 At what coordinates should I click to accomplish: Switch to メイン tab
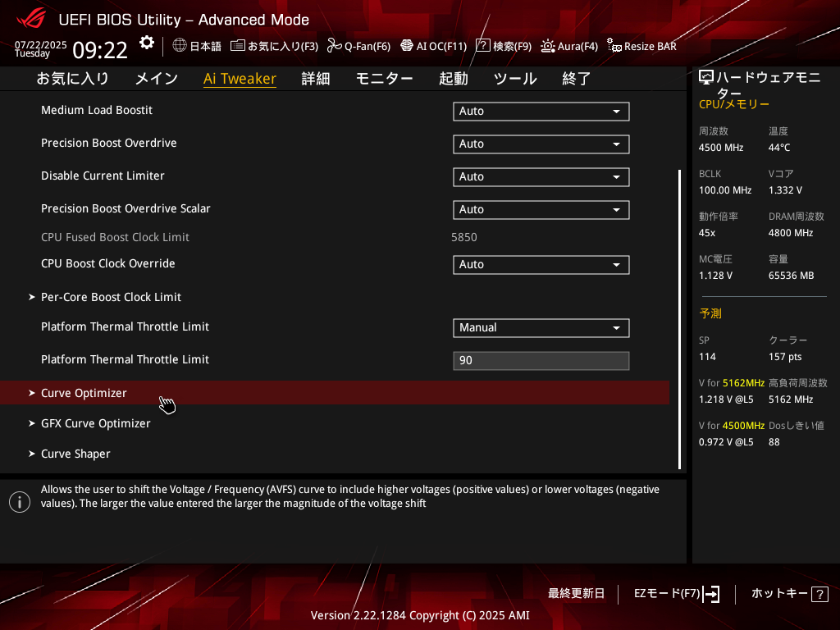click(x=157, y=79)
